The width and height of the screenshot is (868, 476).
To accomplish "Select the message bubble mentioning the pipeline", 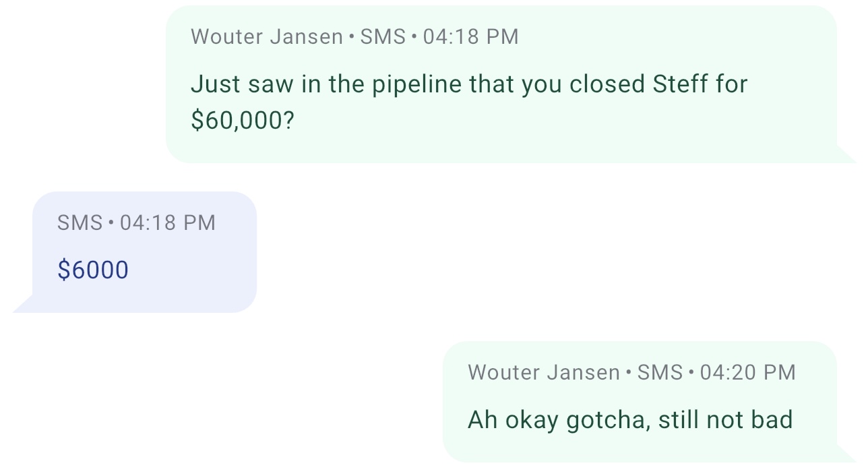I will pyautogui.click(x=501, y=84).
